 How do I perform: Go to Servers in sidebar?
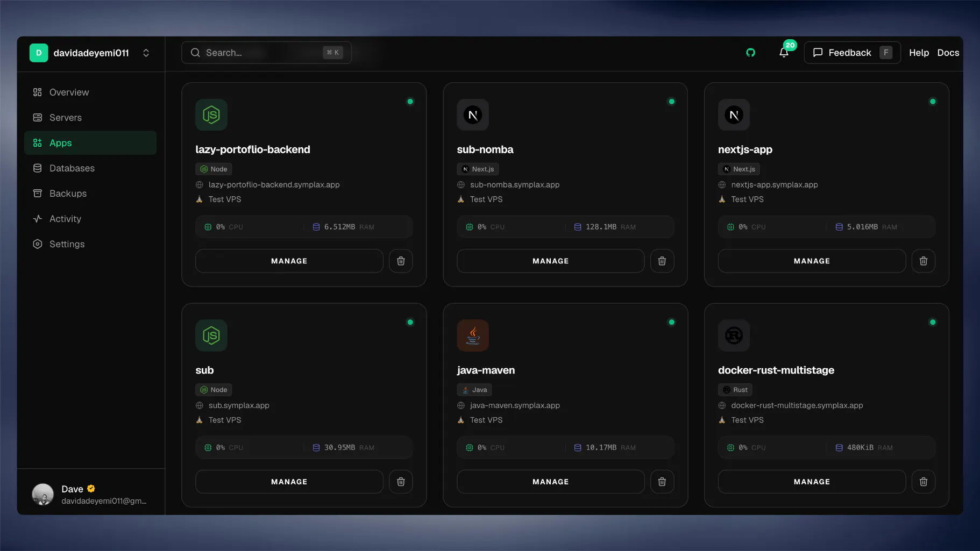tap(90, 118)
